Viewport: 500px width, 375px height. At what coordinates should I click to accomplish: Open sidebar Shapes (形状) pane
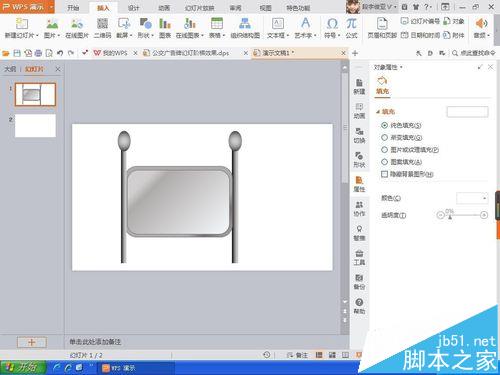click(x=359, y=160)
